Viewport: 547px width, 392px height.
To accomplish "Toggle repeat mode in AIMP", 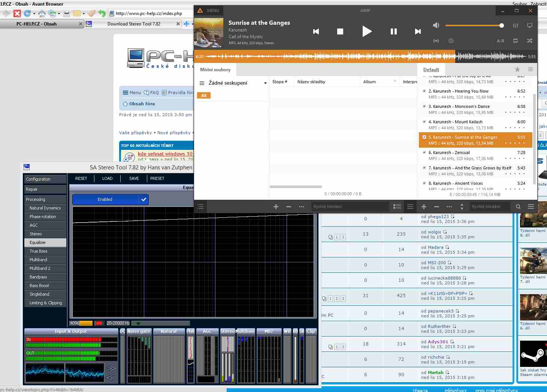I will pyautogui.click(x=516, y=41).
